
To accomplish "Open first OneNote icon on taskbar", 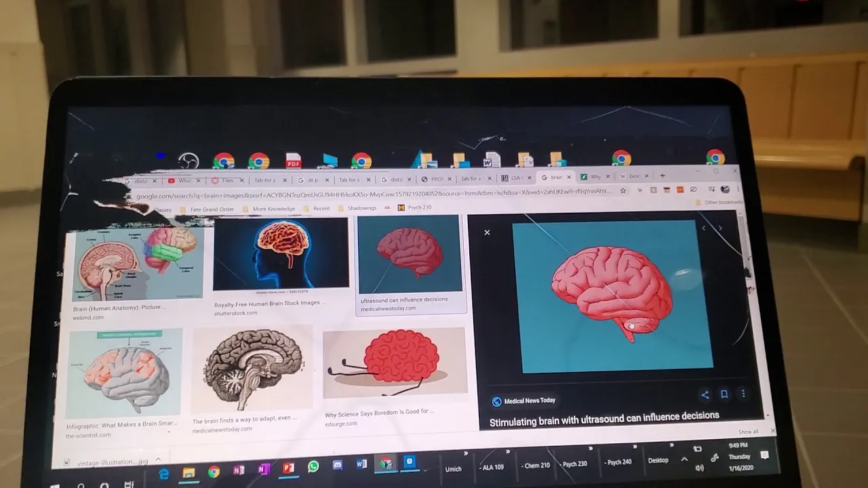I will (239, 470).
